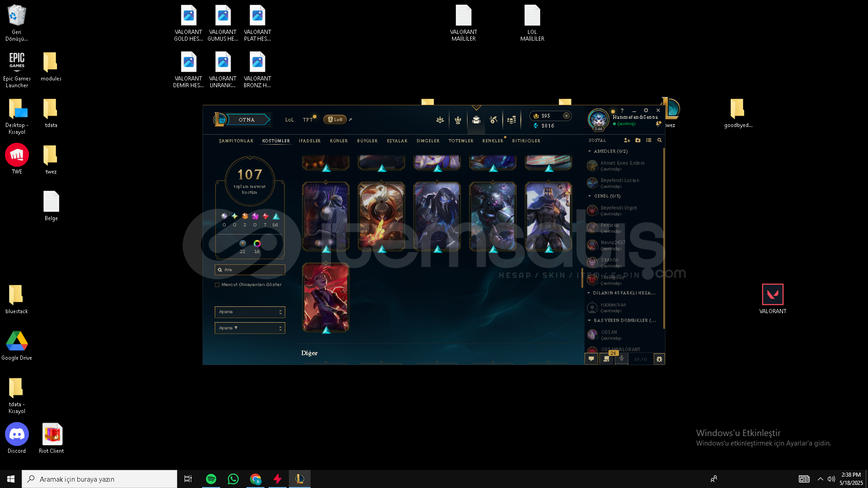This screenshot has height=488, width=868.
Task: Open the first Aşama dropdown
Action: click(250, 312)
